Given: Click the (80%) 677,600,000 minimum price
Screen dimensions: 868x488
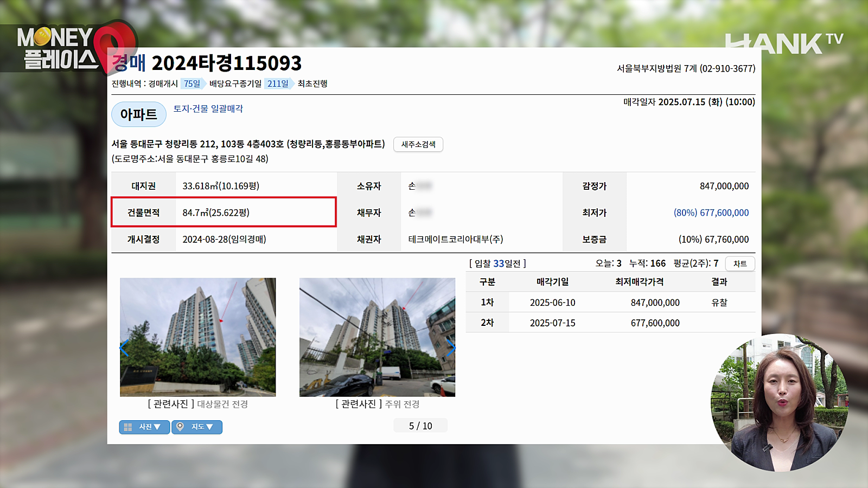Looking at the screenshot, I should pos(711,213).
